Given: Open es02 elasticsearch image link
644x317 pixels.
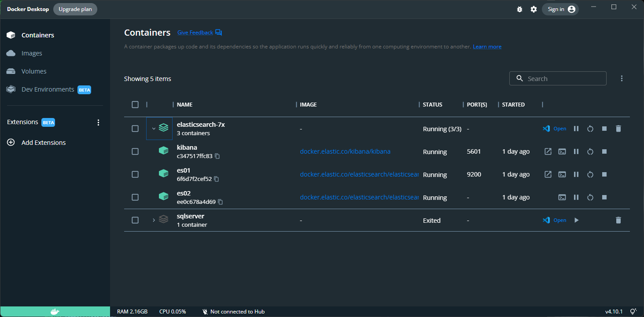Looking at the screenshot, I should (359, 197).
